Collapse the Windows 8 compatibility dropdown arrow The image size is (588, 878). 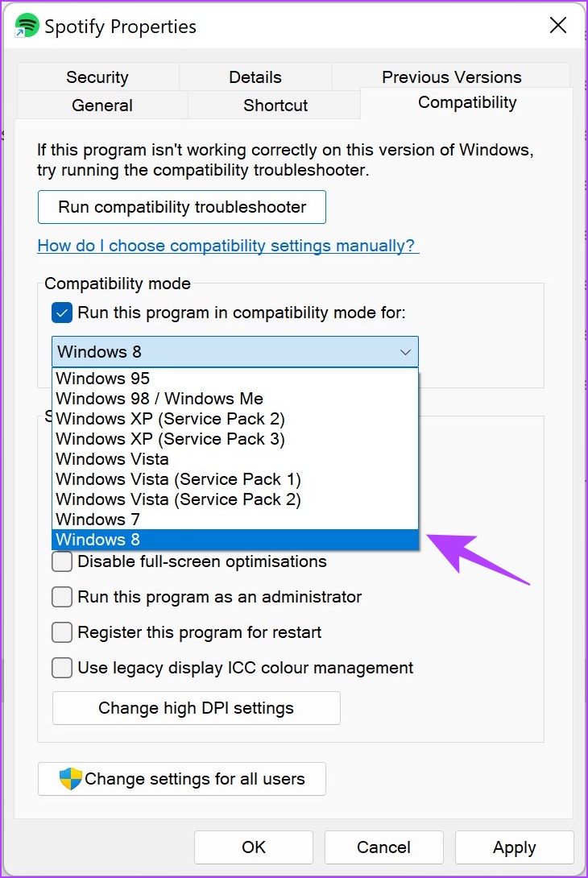(405, 352)
